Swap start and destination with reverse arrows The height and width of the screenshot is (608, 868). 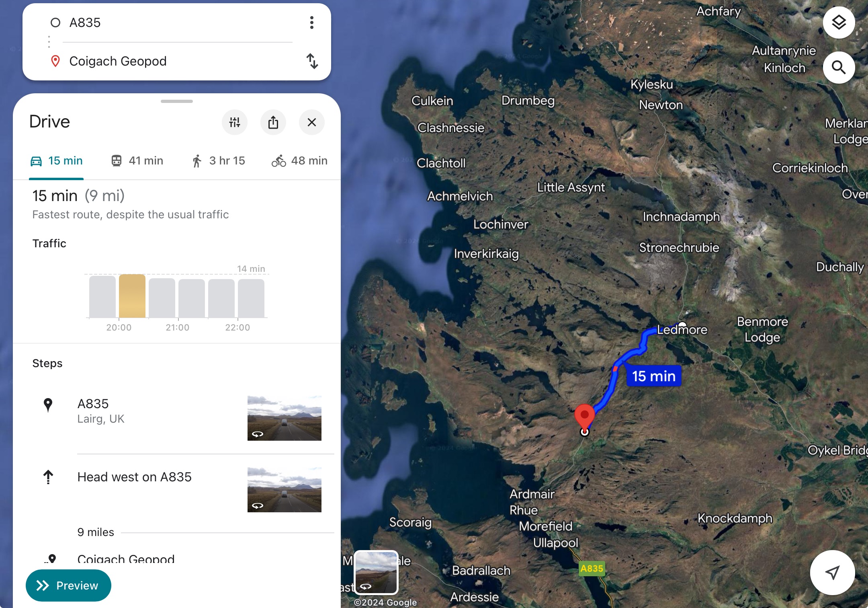click(312, 61)
